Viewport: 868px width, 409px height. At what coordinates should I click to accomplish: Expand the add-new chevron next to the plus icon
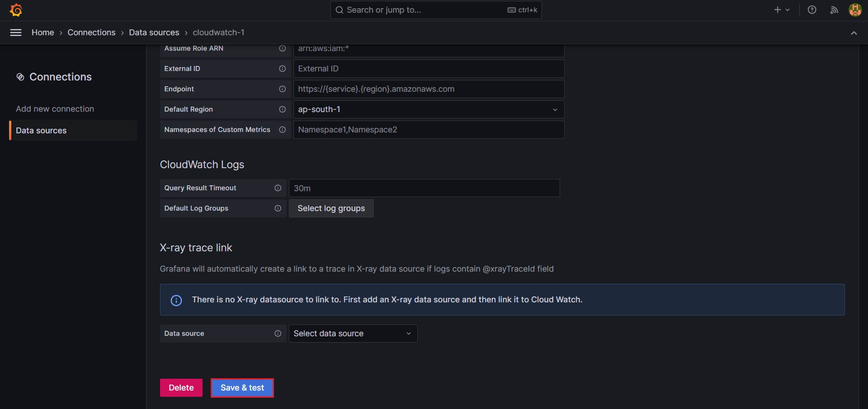tap(788, 9)
